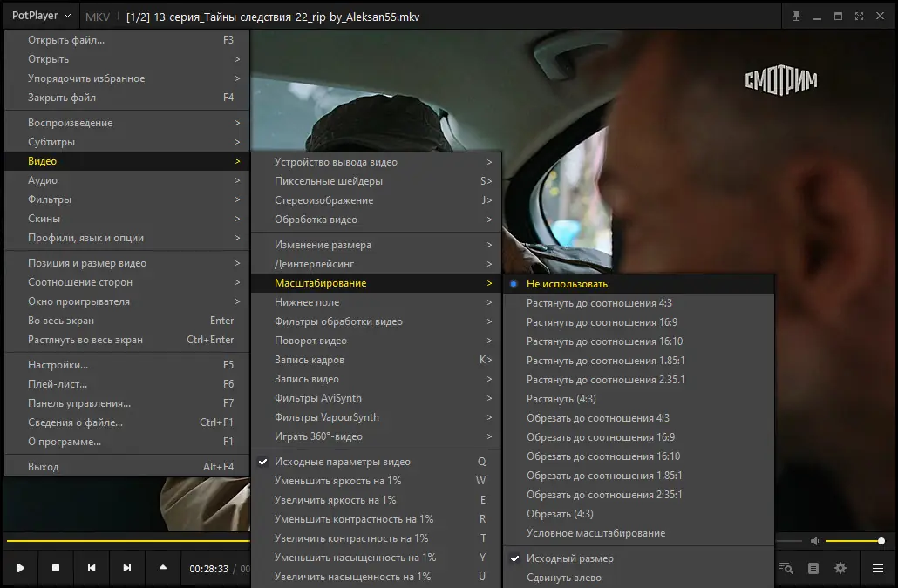Select the 'Не использовать' scaling option
Image resolution: width=898 pixels, height=588 pixels.
tap(567, 284)
